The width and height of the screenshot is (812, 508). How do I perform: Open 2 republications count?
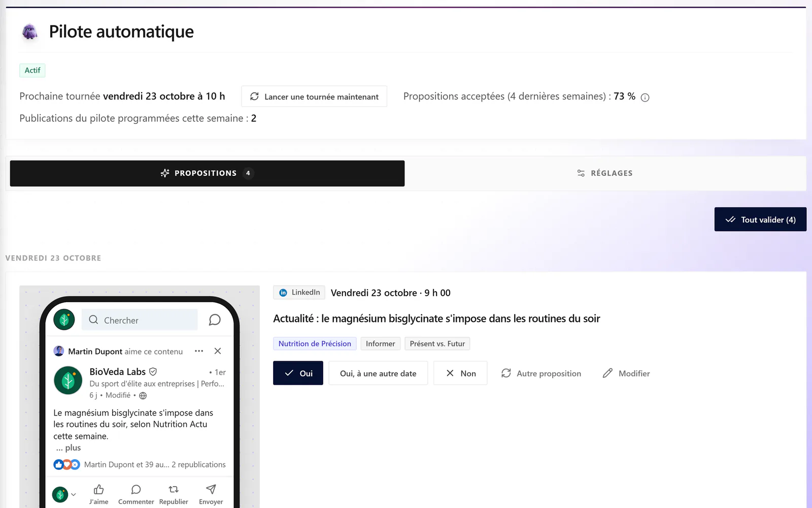(x=198, y=465)
